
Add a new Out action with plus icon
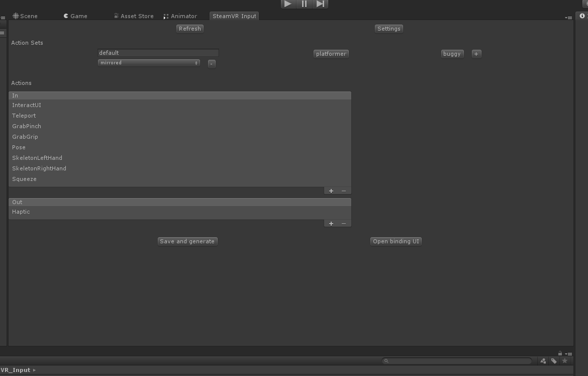(x=331, y=224)
